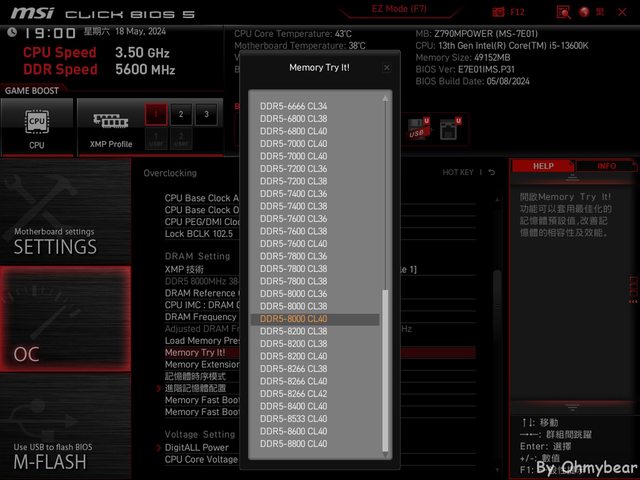640x480 pixels.
Task: Switch to the INFO tab
Action: (606, 166)
